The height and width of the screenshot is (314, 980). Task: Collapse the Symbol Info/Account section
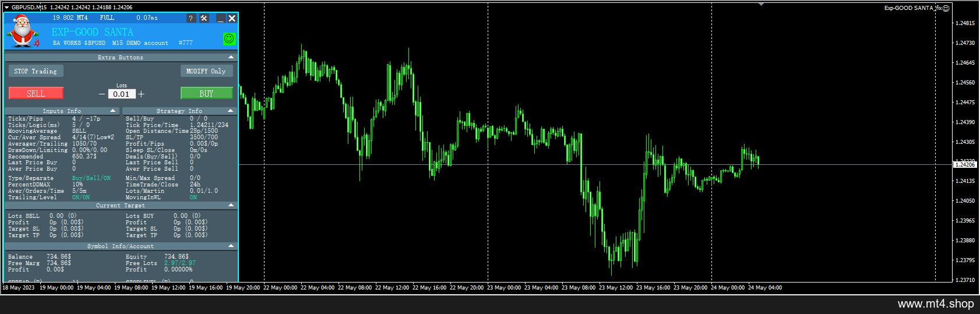(x=231, y=246)
